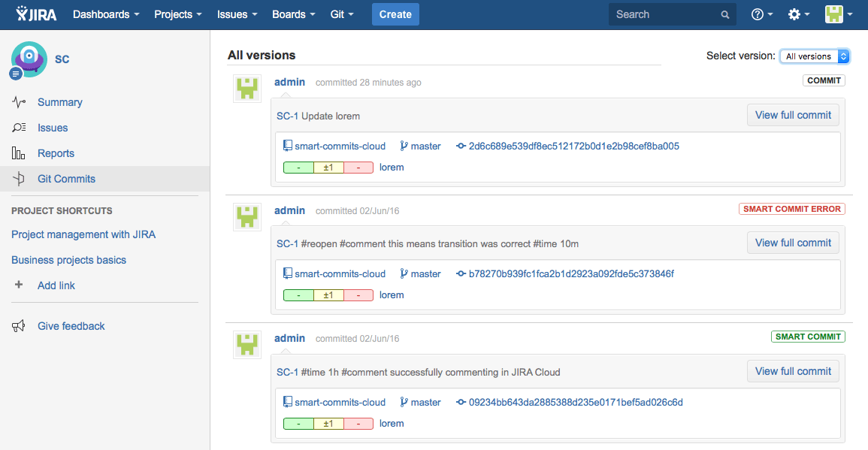
Task: Click the JIRA logo in header
Action: tap(37, 14)
